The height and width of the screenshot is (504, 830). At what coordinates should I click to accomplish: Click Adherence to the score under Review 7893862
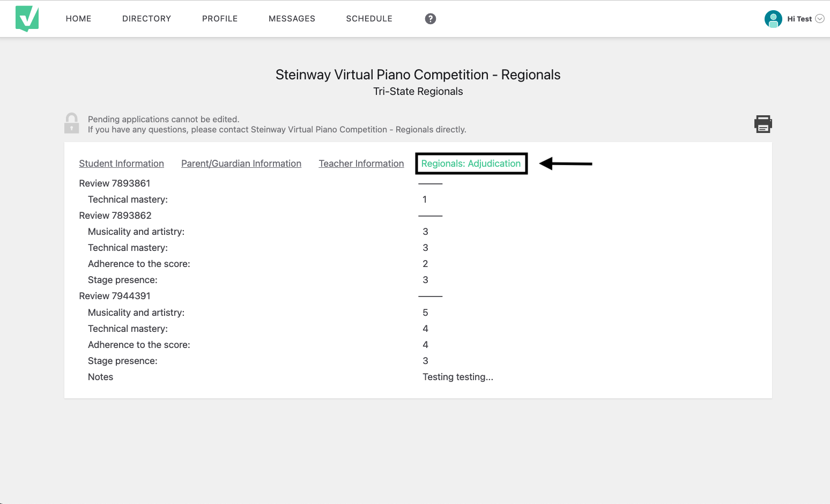click(x=139, y=264)
